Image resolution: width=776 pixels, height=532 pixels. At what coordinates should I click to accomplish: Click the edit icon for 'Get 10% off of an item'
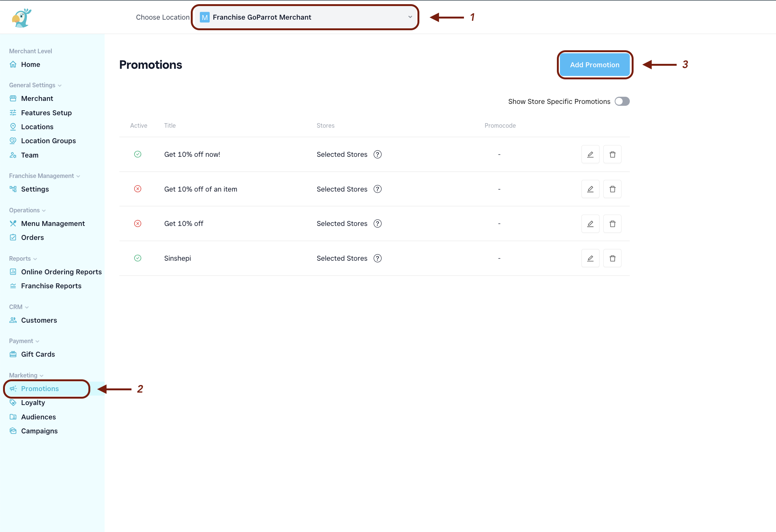click(x=590, y=189)
